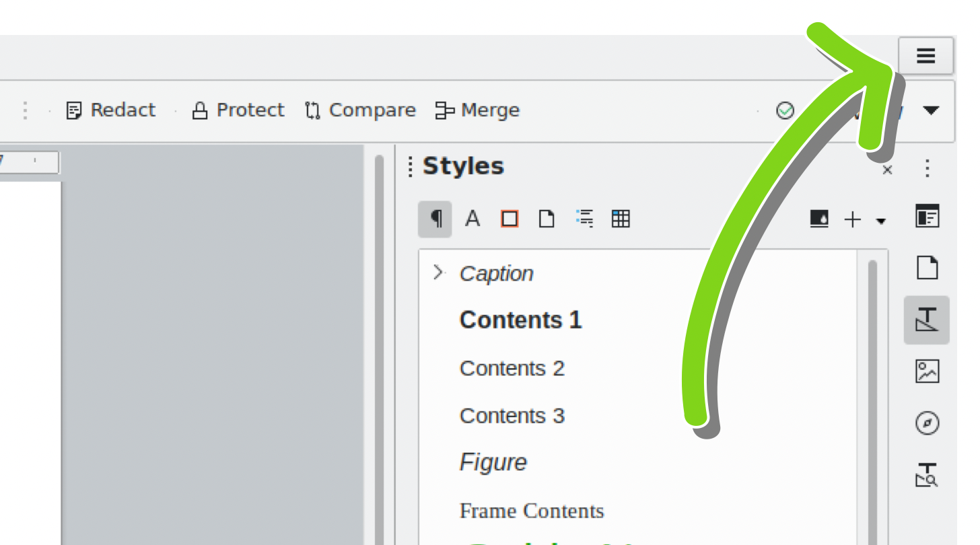980x545 pixels.
Task: Click the Merge documents button
Action: coord(477,110)
